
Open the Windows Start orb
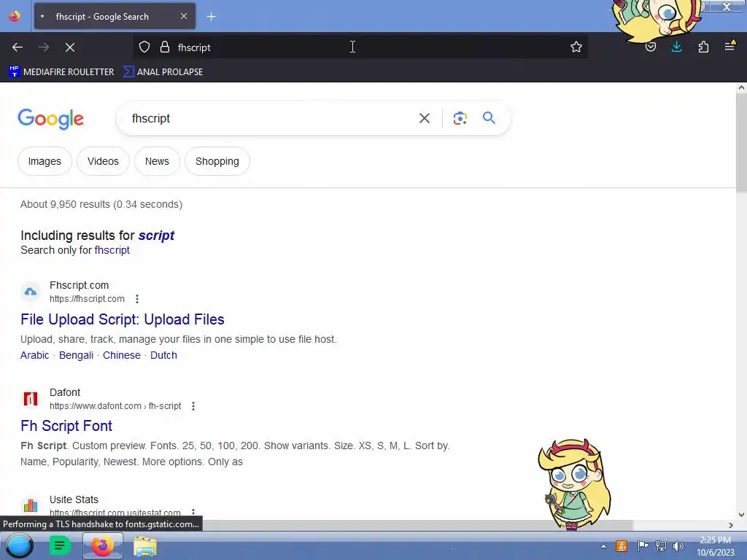[18, 545]
